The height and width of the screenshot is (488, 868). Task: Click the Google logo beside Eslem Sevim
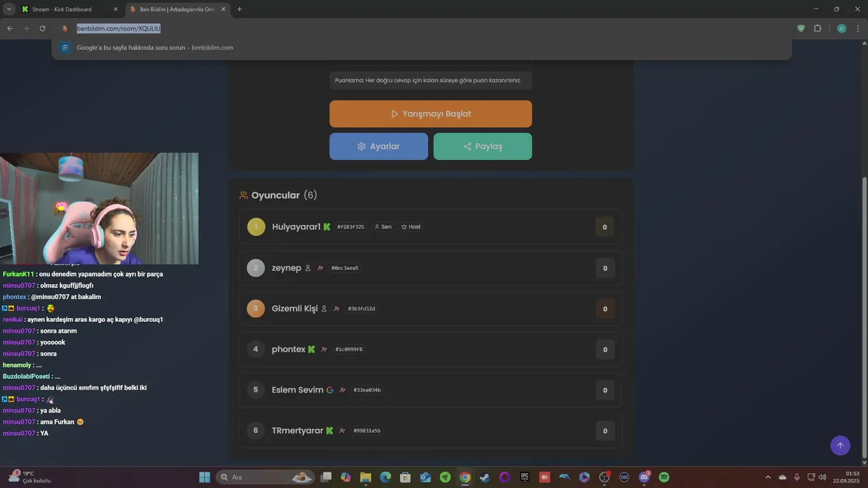tap(330, 390)
